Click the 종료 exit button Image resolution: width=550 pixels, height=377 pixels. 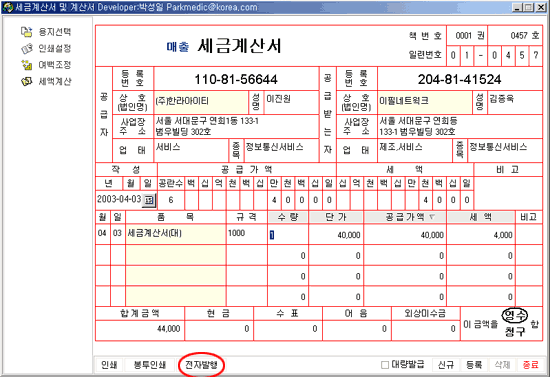coord(530,365)
